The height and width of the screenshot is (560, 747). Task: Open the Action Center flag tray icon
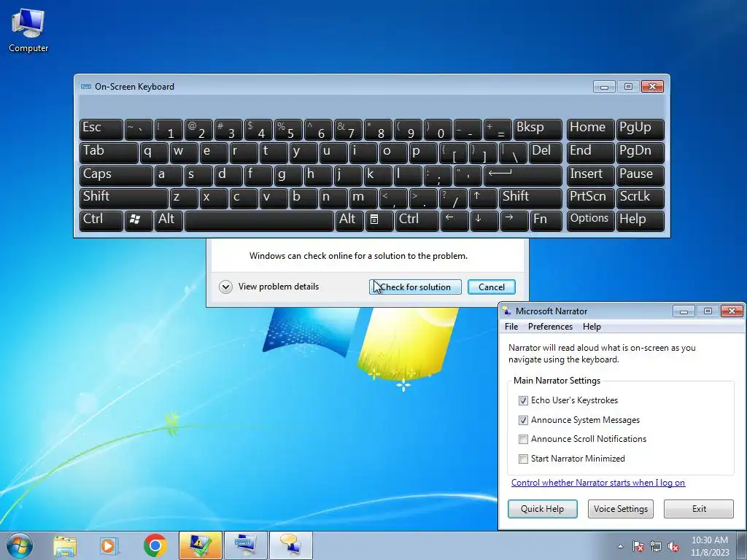point(638,546)
